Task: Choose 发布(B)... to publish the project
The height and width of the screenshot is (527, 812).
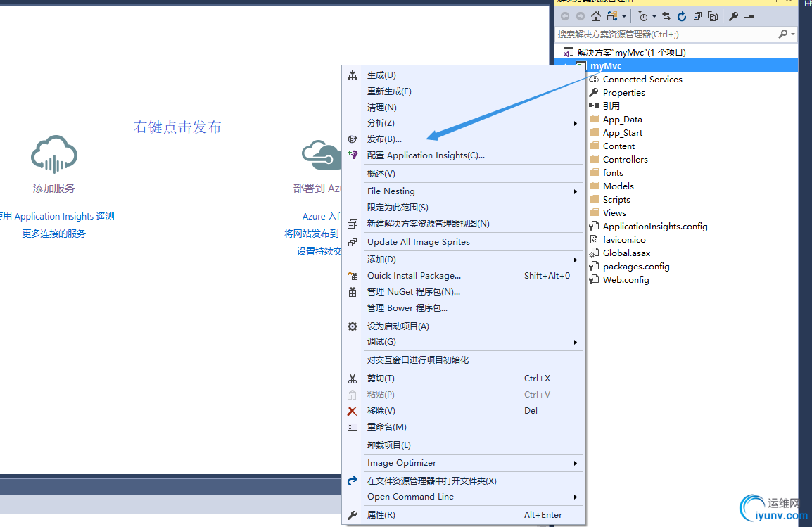Action: pos(464,139)
